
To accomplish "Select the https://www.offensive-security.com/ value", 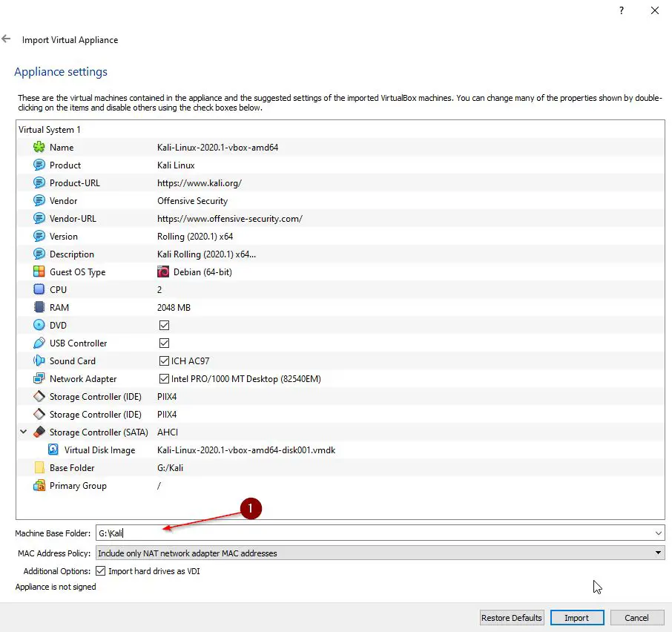I will click(230, 219).
